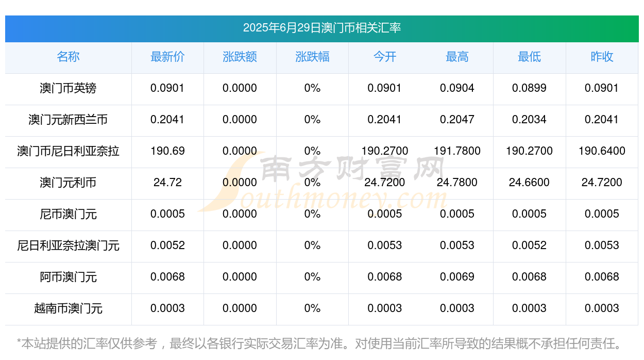Click the 澳门元利币 row name
The image size is (644, 360).
tap(68, 183)
